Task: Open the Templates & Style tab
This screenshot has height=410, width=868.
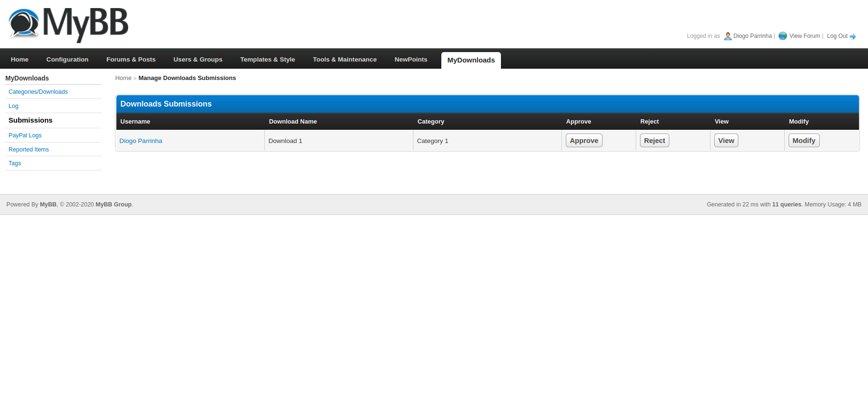Action: pos(268,60)
